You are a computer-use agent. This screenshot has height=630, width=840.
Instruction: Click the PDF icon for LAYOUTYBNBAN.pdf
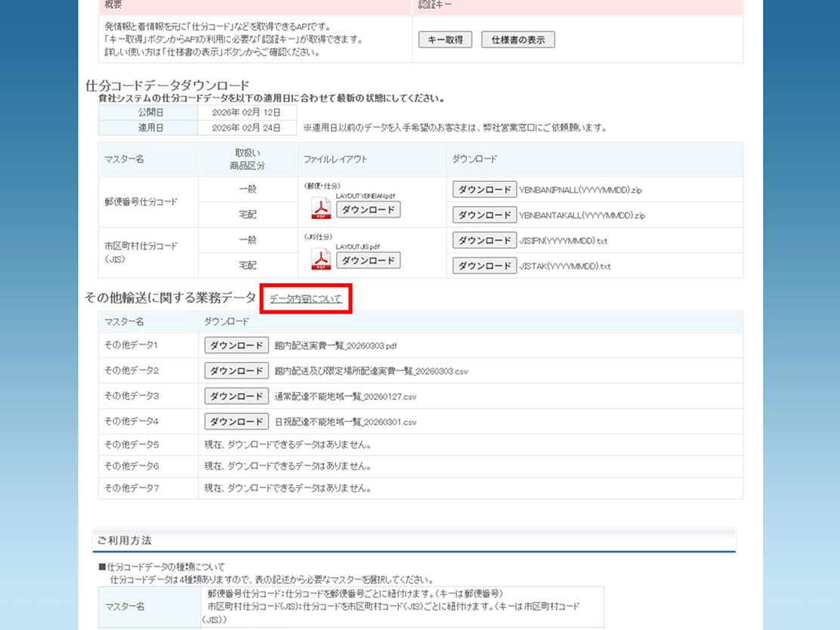(321, 208)
